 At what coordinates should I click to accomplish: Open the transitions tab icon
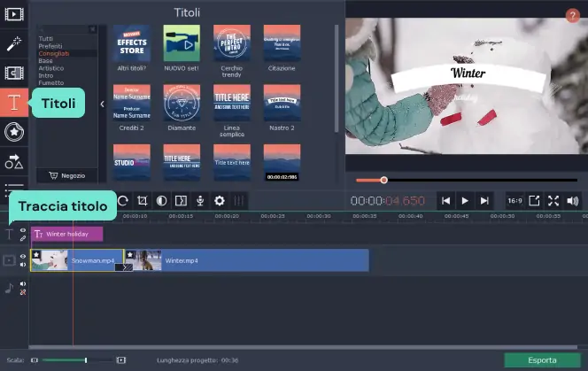point(14,73)
